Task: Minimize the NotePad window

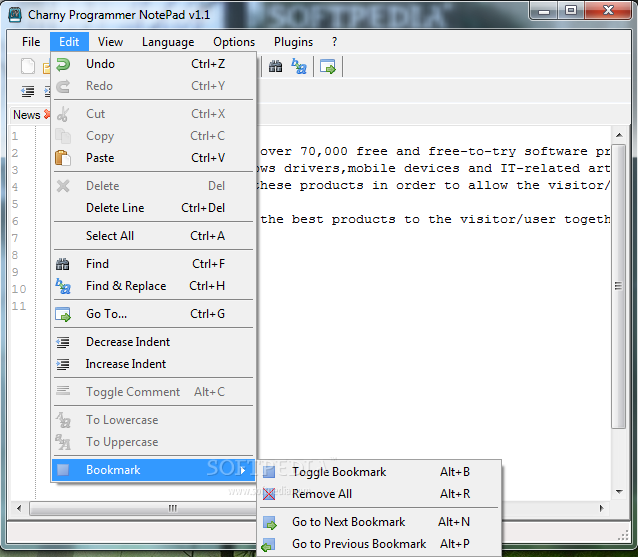Action: click(x=544, y=11)
